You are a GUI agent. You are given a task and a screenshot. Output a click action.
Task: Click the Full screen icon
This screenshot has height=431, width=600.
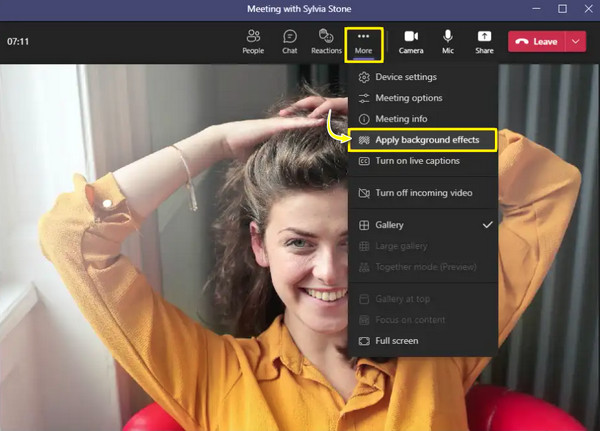tap(364, 341)
